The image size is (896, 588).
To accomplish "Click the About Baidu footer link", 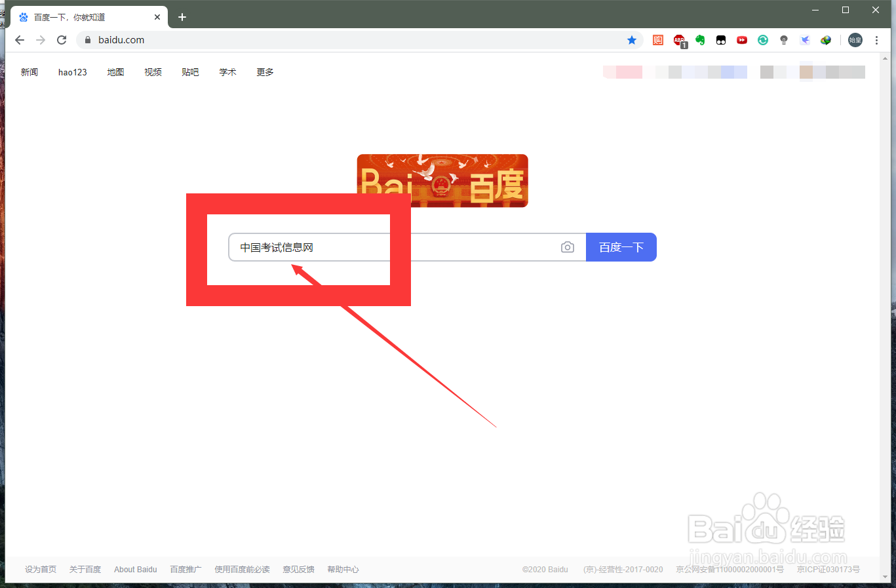I will [136, 570].
